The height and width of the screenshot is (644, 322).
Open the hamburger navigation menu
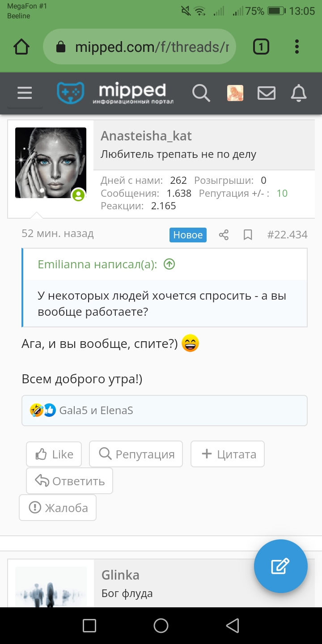pyautogui.click(x=25, y=93)
